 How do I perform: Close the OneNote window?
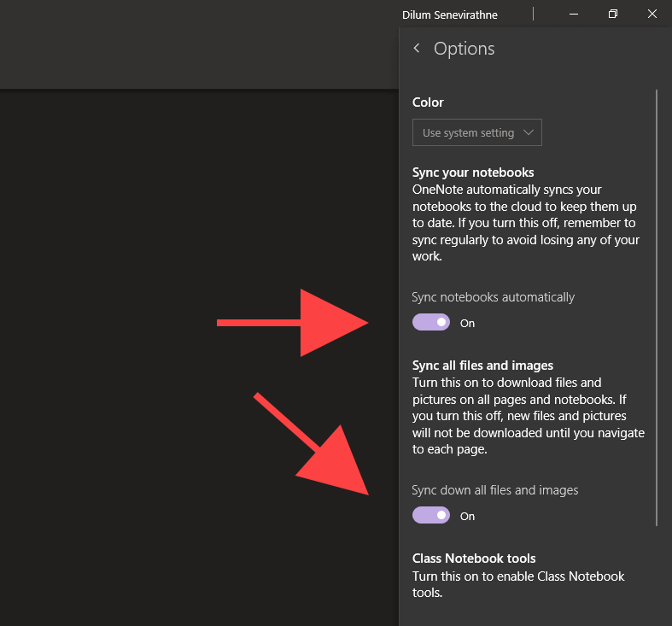tap(652, 15)
